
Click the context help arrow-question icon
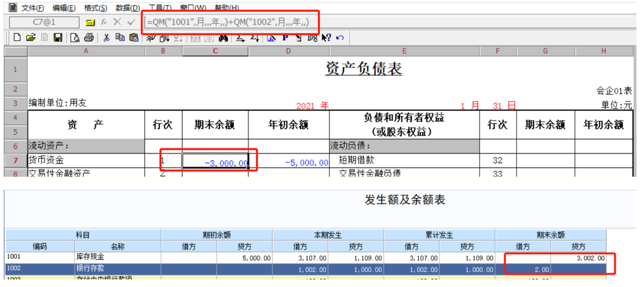pos(326,38)
